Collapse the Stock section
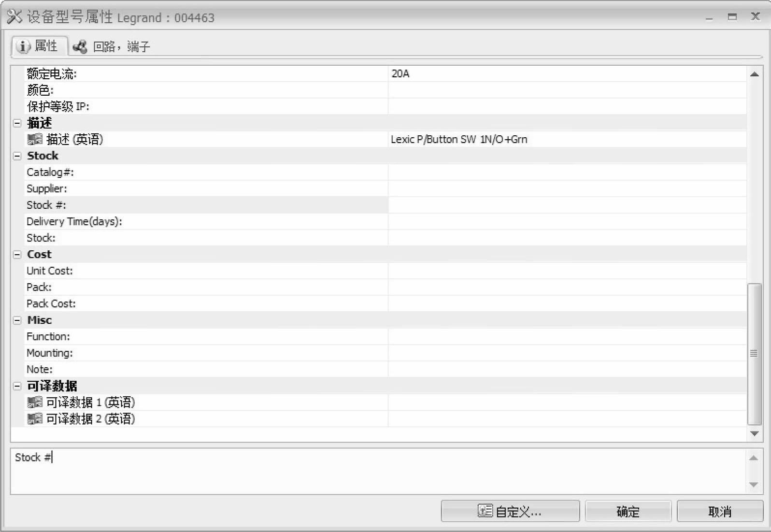The height and width of the screenshot is (532, 771). 17,156
